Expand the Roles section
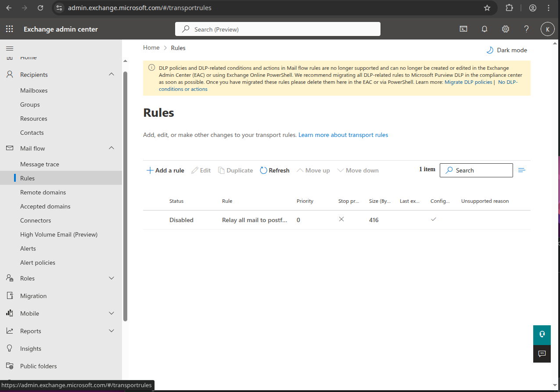 click(111, 278)
